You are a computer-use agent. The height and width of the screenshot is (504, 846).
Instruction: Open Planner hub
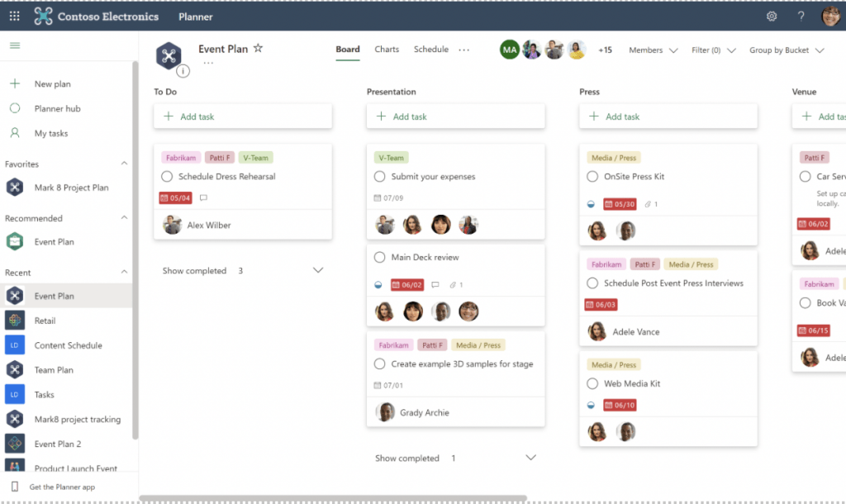click(x=57, y=108)
